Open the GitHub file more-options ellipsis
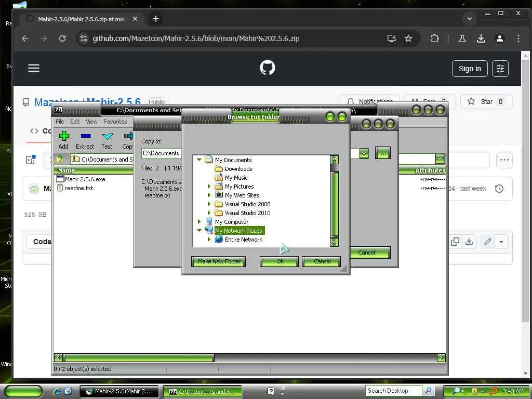Viewport: 532px width, 399px height. 504,160
